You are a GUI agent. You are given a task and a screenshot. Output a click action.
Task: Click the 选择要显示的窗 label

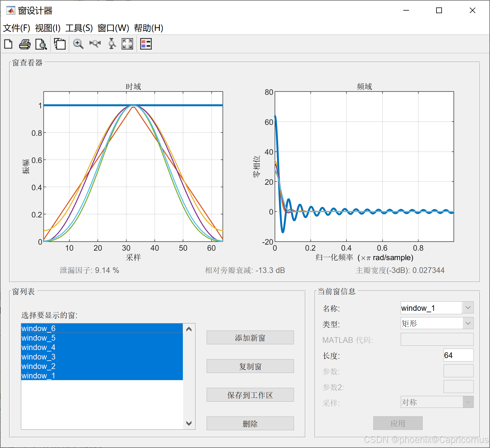(x=49, y=315)
